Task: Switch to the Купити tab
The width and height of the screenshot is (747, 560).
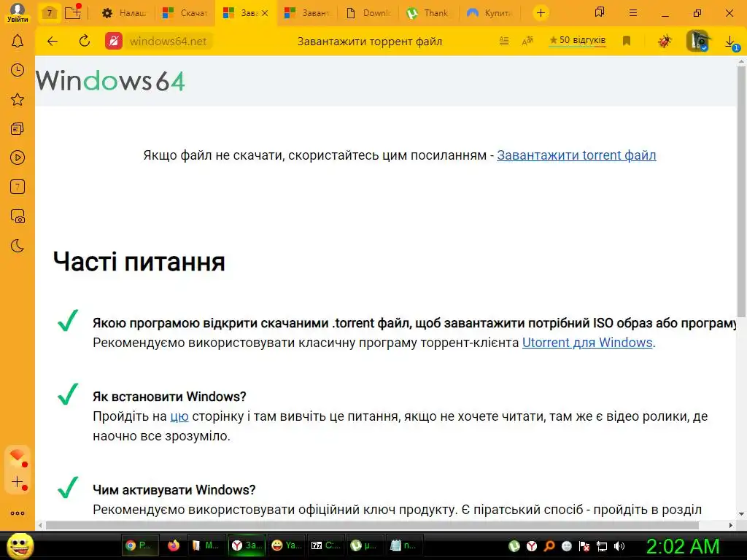Action: point(489,13)
